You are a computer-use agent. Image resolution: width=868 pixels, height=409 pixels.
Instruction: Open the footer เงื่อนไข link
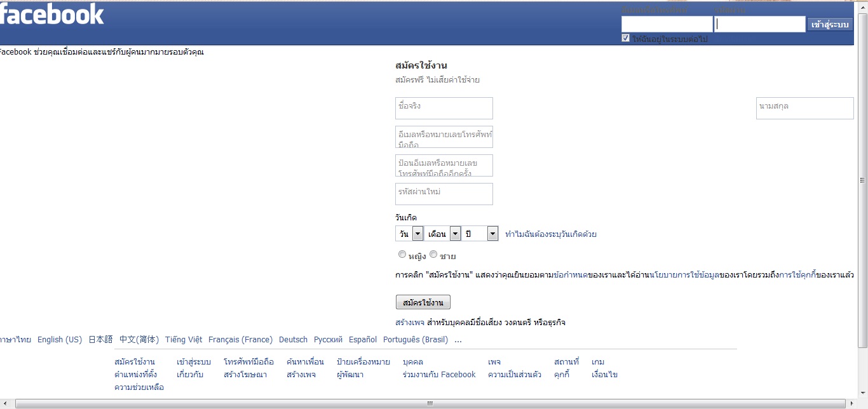point(604,375)
